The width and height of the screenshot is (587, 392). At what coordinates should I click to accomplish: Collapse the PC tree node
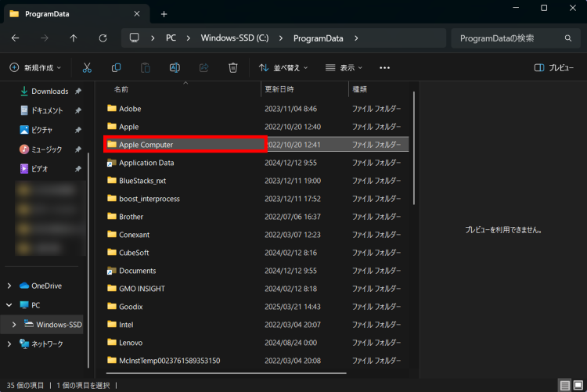(x=9, y=305)
